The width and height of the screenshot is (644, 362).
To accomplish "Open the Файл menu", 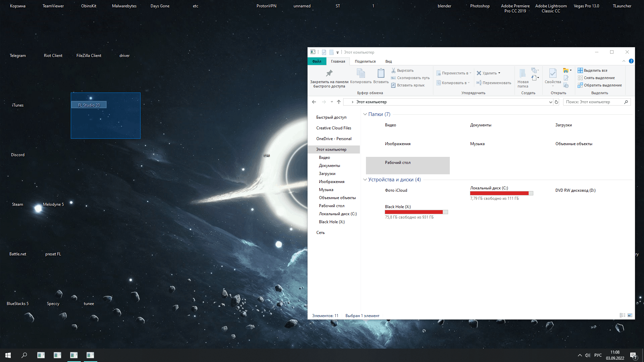I will tap(317, 61).
